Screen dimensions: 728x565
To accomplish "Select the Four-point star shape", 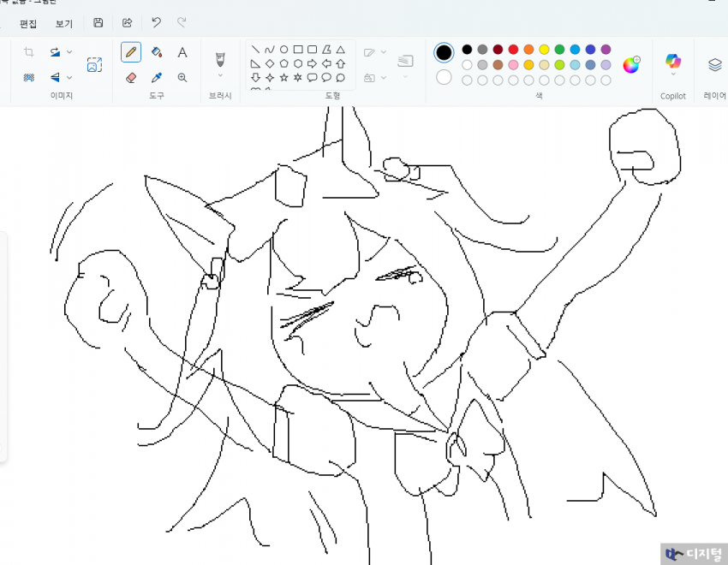I will [270, 77].
